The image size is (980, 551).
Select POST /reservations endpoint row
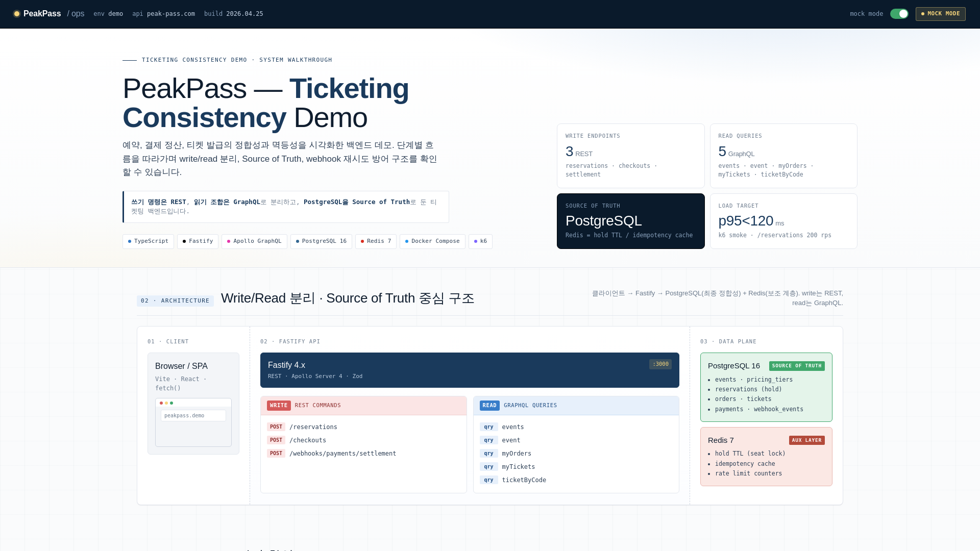click(313, 427)
